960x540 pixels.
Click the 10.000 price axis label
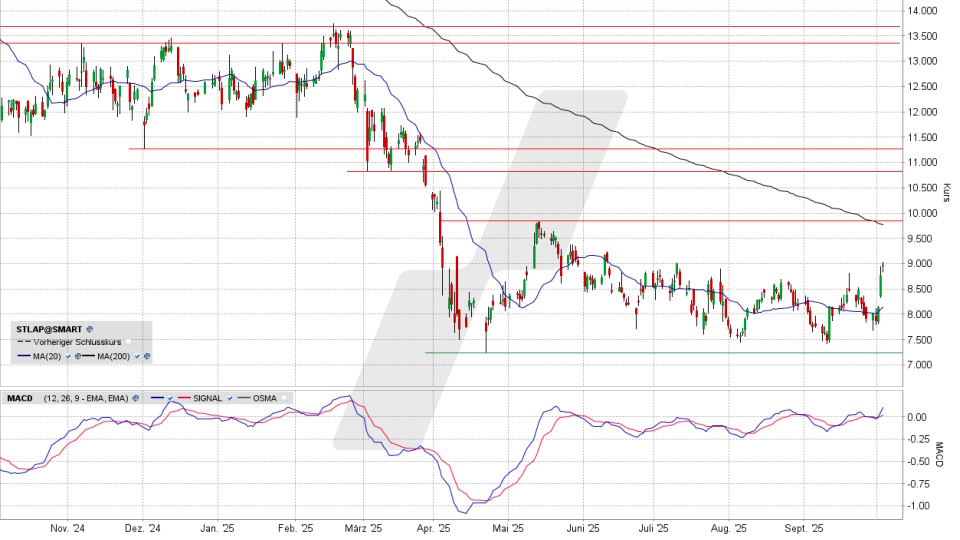pyautogui.click(x=921, y=213)
